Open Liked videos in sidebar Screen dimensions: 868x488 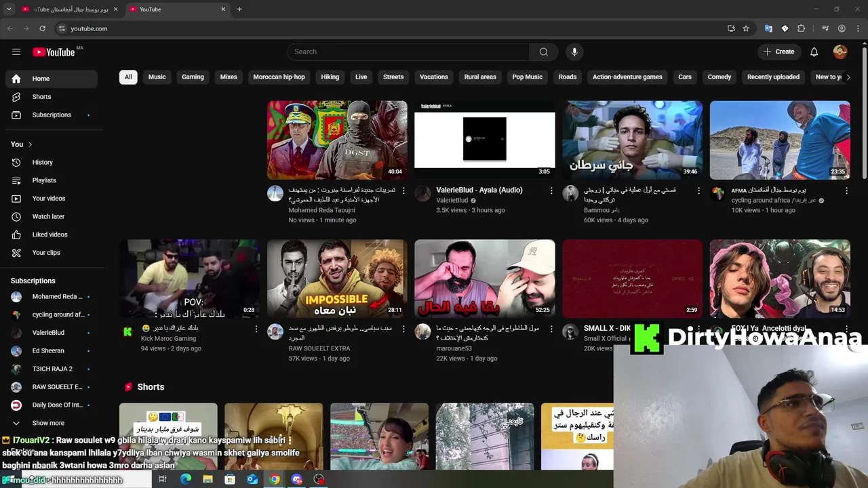[52, 235]
